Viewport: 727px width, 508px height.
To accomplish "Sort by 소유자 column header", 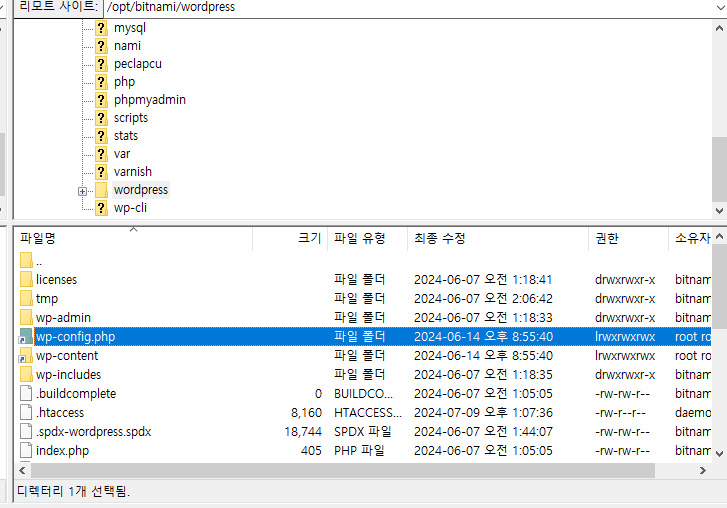I will pos(690,239).
